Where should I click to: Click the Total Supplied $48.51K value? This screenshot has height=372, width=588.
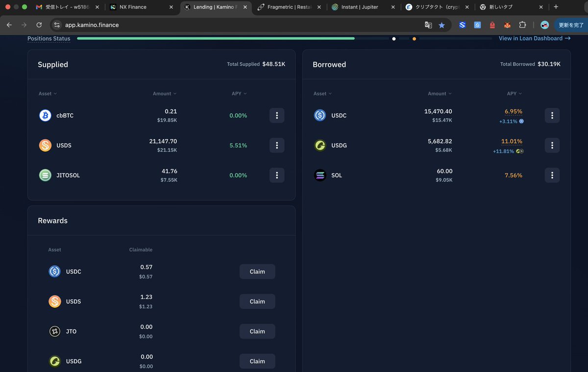pos(274,64)
